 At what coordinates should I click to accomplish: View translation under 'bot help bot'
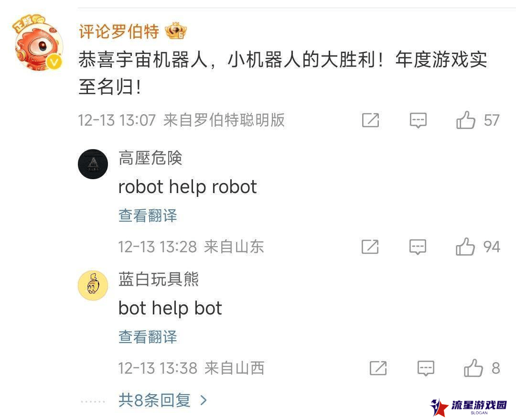148,337
